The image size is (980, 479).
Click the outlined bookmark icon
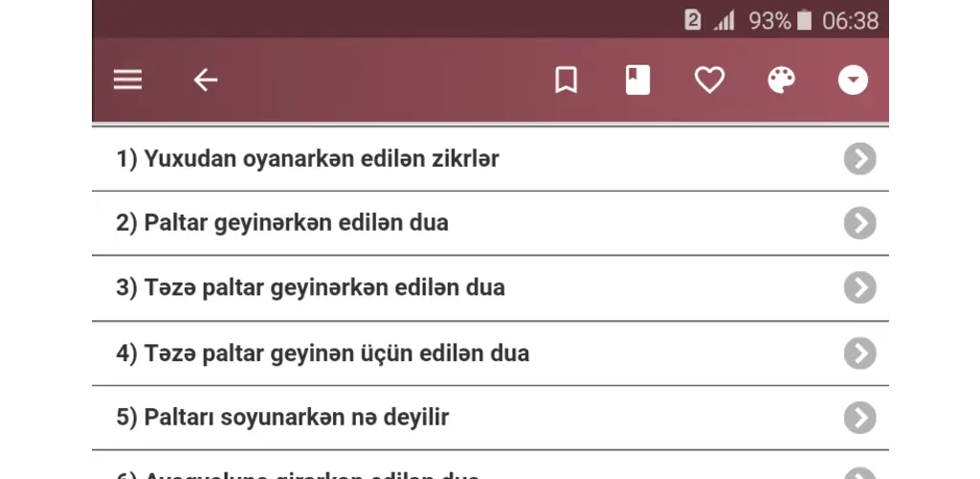click(566, 80)
